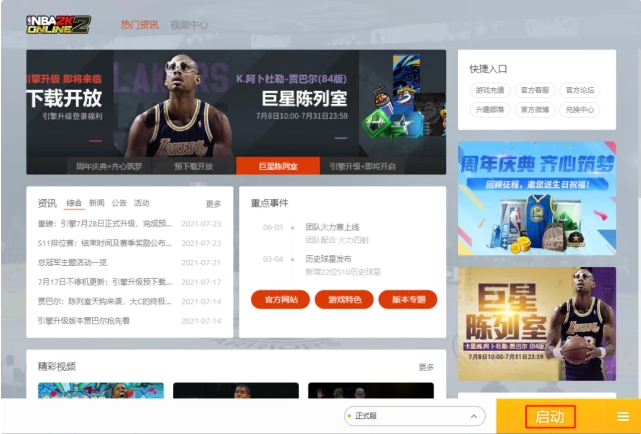Click 更多 in the 精彩视频 section

tap(426, 367)
